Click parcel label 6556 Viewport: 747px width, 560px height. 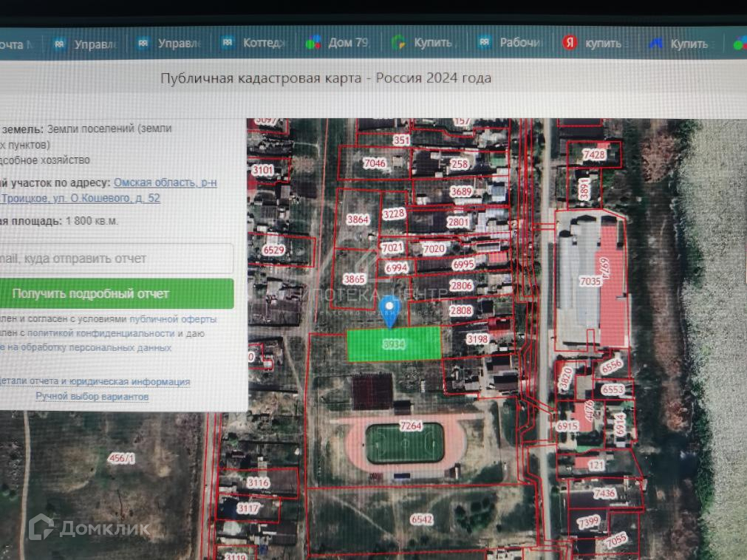(x=611, y=366)
